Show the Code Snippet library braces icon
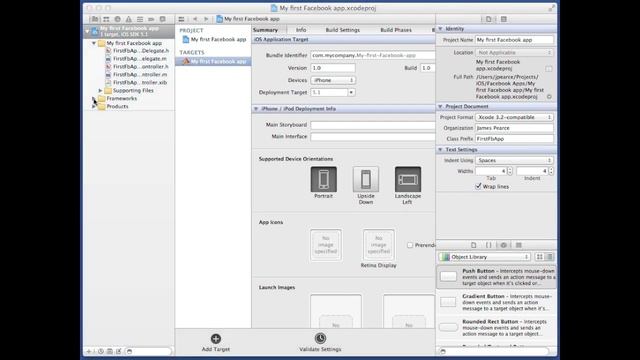The width and height of the screenshot is (640, 360). pyautogui.click(x=489, y=245)
